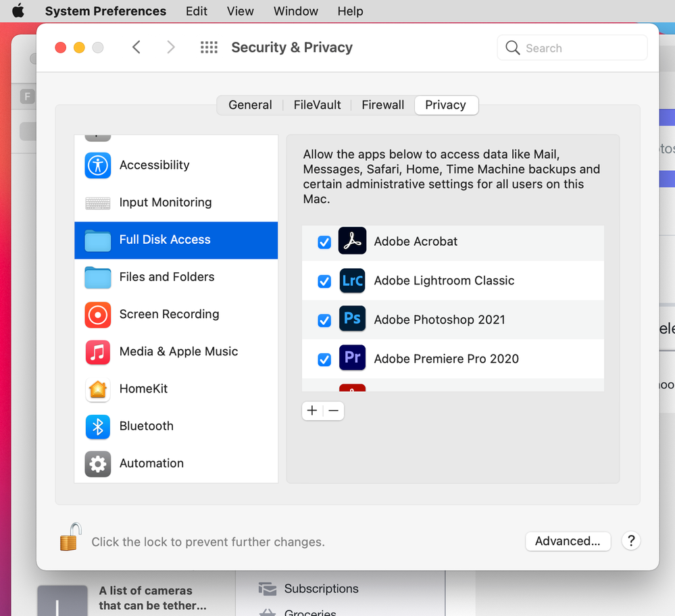Toggle Adobe Premiere Pro 2020 checkbox
Viewport: 675px width, 616px height.
[x=324, y=359]
